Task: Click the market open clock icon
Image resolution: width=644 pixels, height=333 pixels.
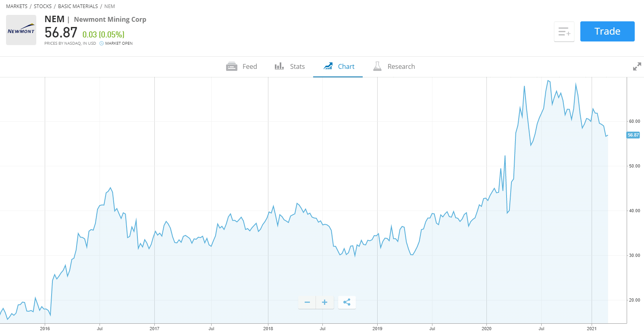Action: [102, 43]
